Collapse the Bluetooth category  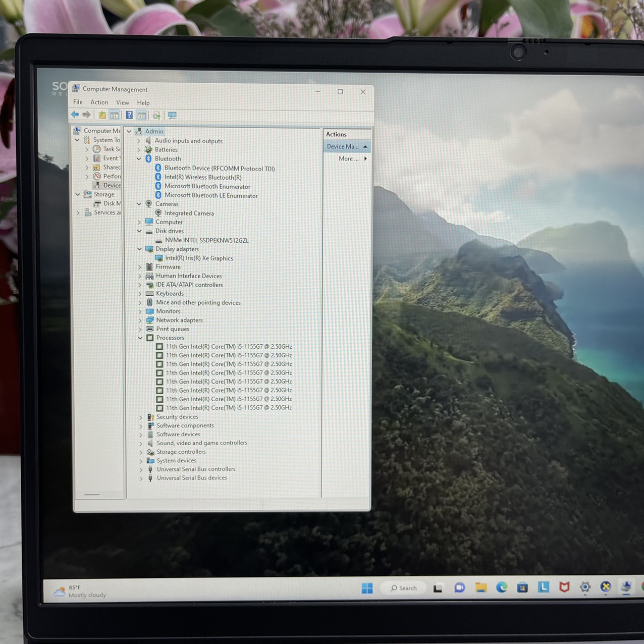(139, 158)
